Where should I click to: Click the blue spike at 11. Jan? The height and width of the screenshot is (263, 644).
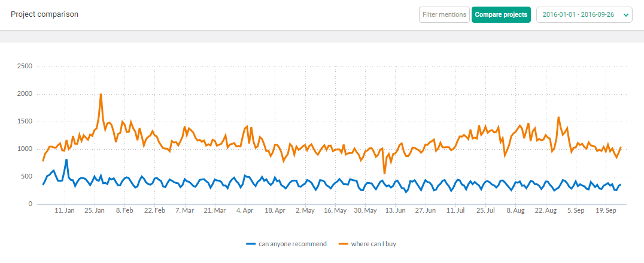coord(66,159)
